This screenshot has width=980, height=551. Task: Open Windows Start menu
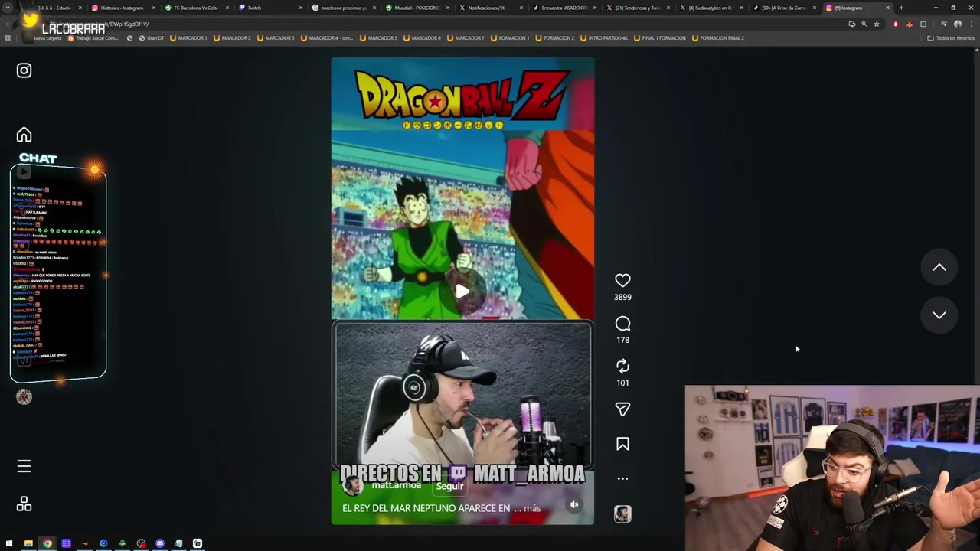[9, 544]
